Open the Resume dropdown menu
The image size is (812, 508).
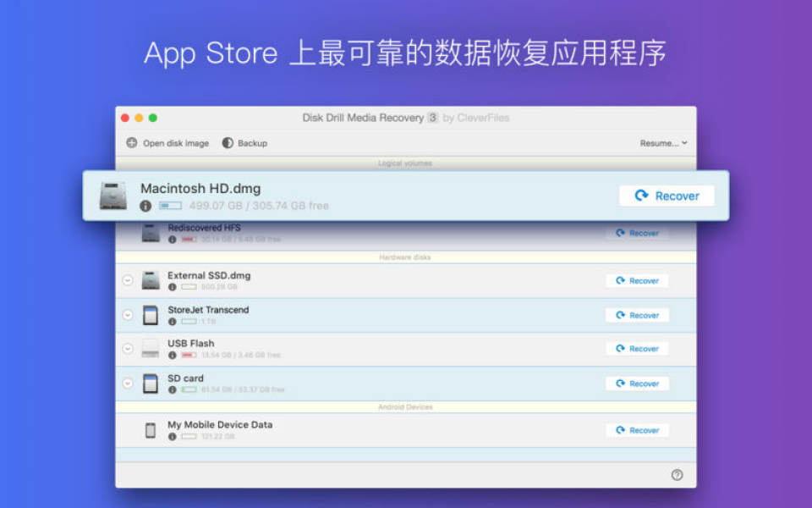pos(663,143)
